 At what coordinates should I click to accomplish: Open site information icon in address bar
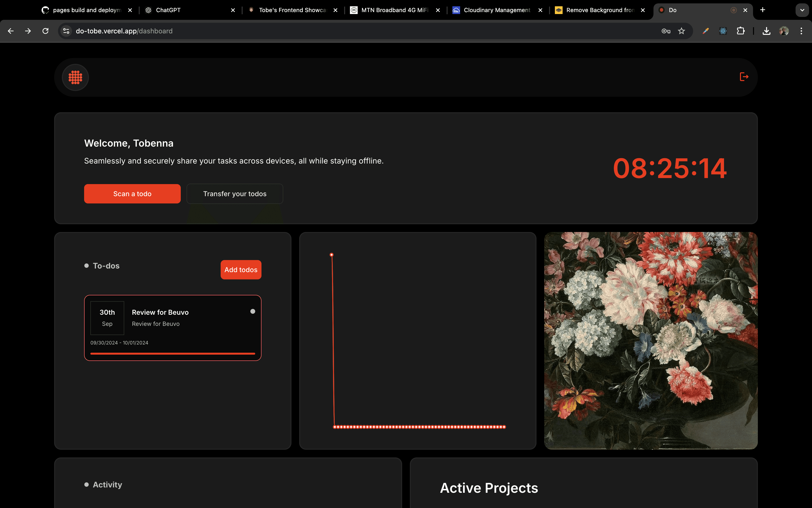(x=66, y=31)
